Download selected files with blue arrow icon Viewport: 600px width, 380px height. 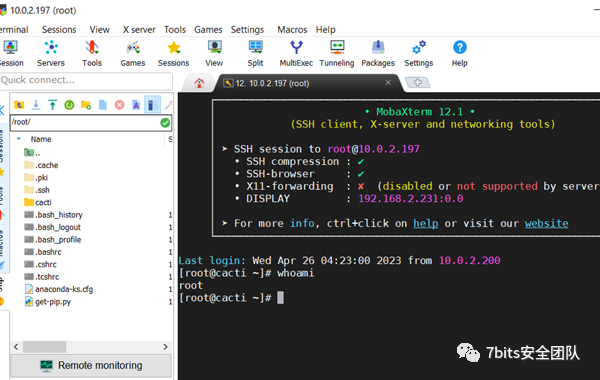(36, 104)
